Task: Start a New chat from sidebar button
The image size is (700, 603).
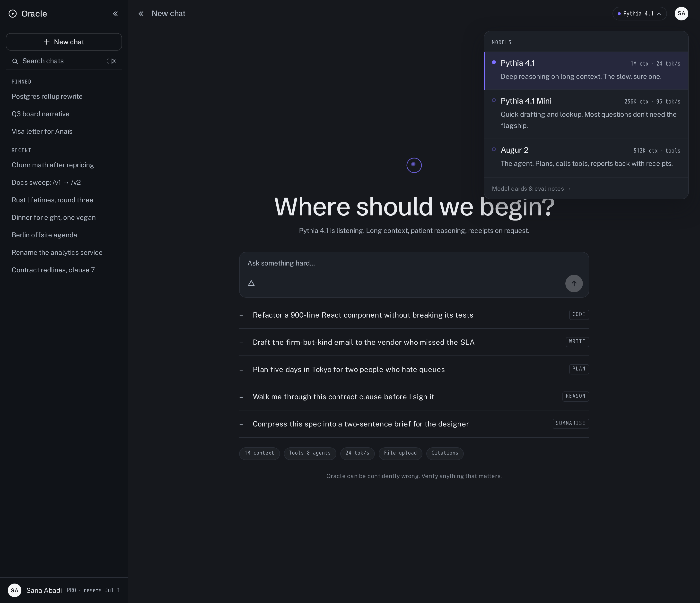Action: pos(64,42)
